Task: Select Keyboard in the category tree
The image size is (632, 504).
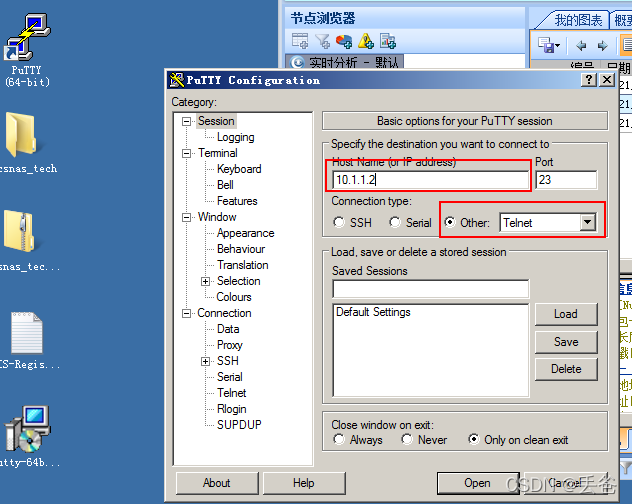Action: pyautogui.click(x=239, y=169)
